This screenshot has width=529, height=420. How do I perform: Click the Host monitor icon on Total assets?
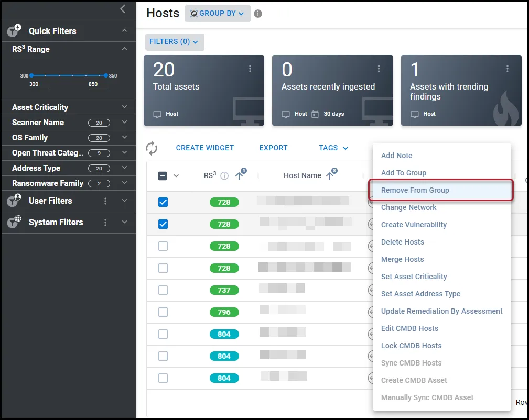tap(157, 114)
